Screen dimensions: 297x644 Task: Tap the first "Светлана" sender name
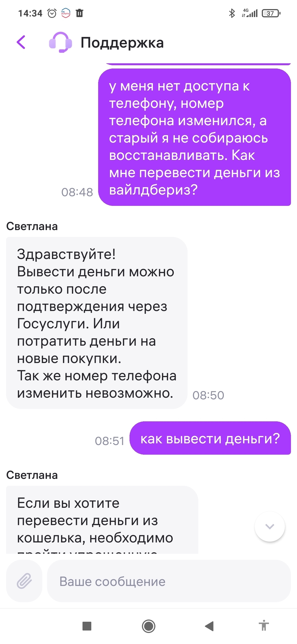click(32, 226)
